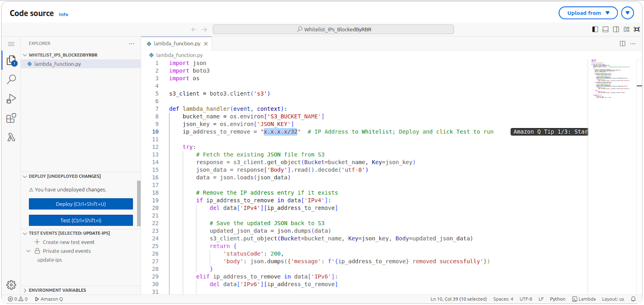Click 'def' keyword on line 7

pos(174,109)
